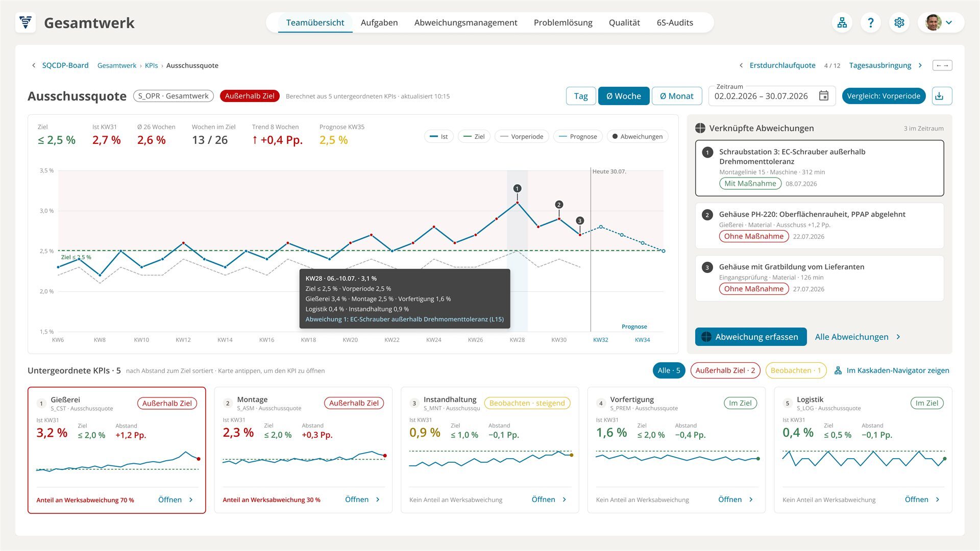Toggle the Vorperiode legend series

point(522,137)
